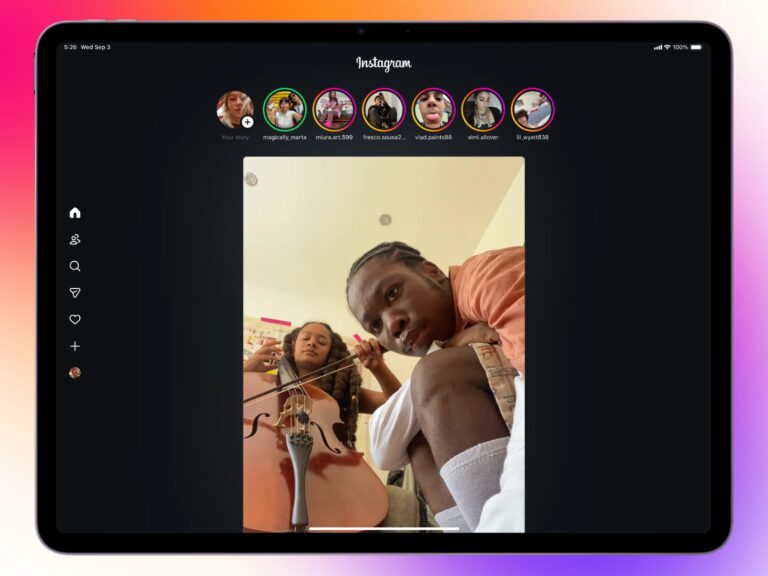View miura.art.599's story
Viewport: 768px width, 576px height.
[334, 110]
